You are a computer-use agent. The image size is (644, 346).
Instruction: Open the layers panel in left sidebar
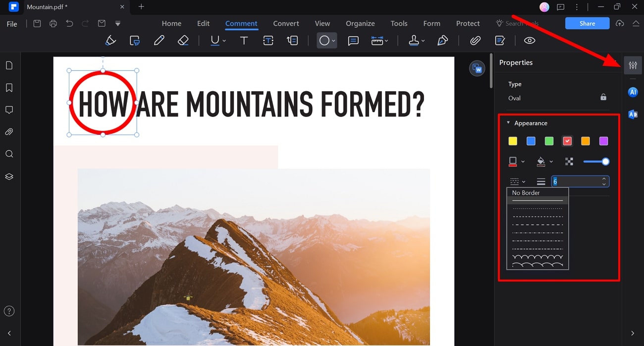pos(9,176)
